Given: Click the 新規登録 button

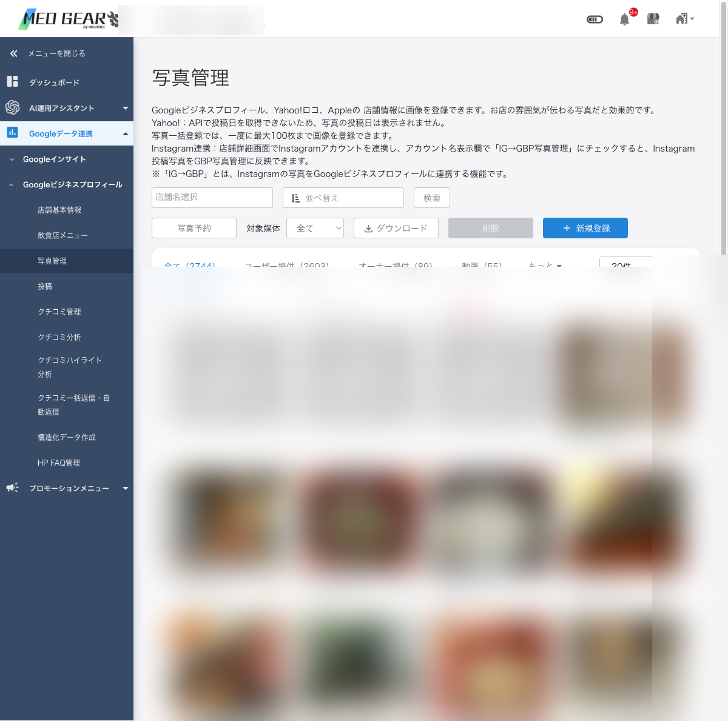Looking at the screenshot, I should click(x=585, y=228).
